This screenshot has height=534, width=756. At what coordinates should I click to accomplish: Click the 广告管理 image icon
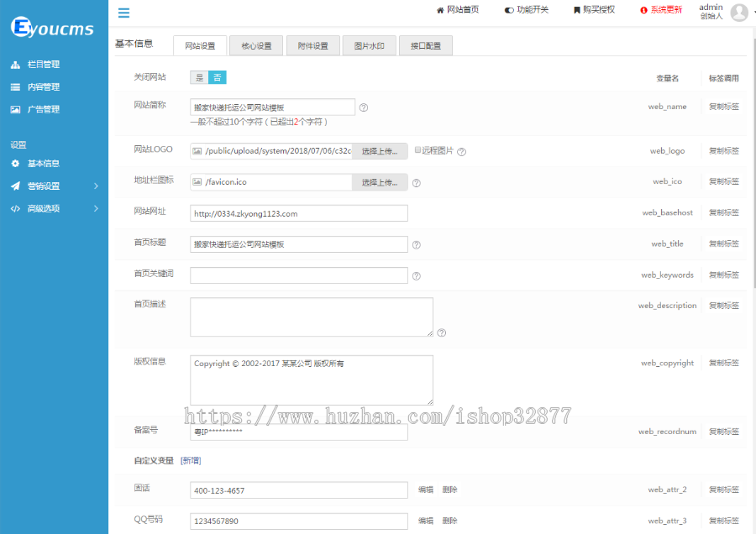pos(15,109)
